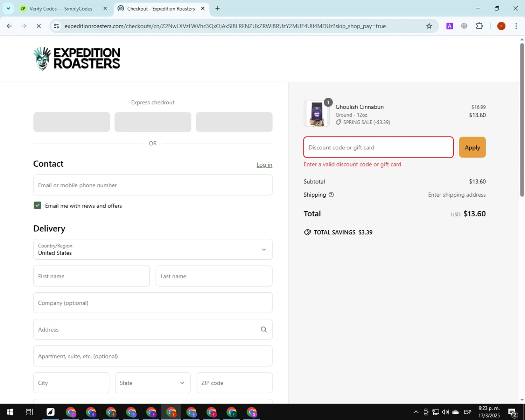Click the scrollbar down arrow
The width and height of the screenshot is (525, 420).
coord(522,400)
